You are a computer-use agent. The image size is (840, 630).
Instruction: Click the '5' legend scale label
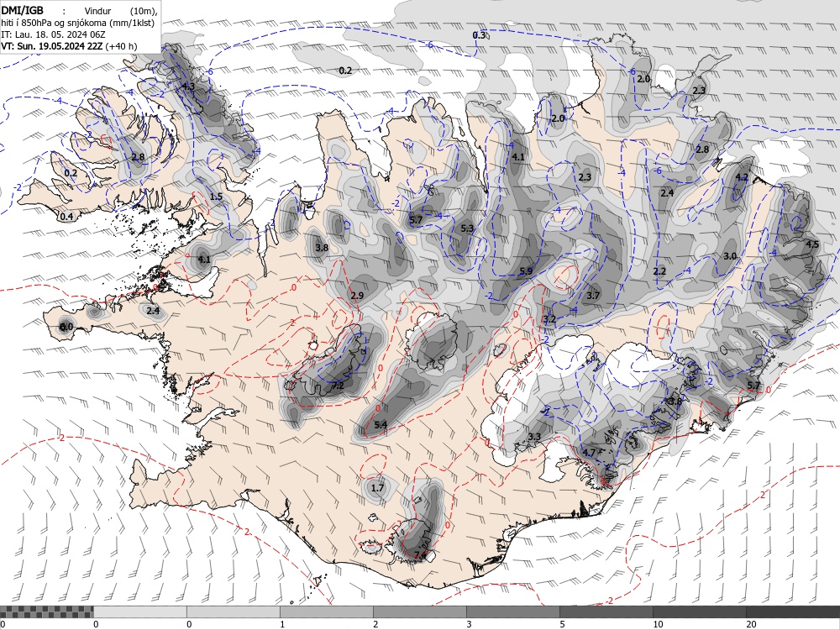(562, 624)
